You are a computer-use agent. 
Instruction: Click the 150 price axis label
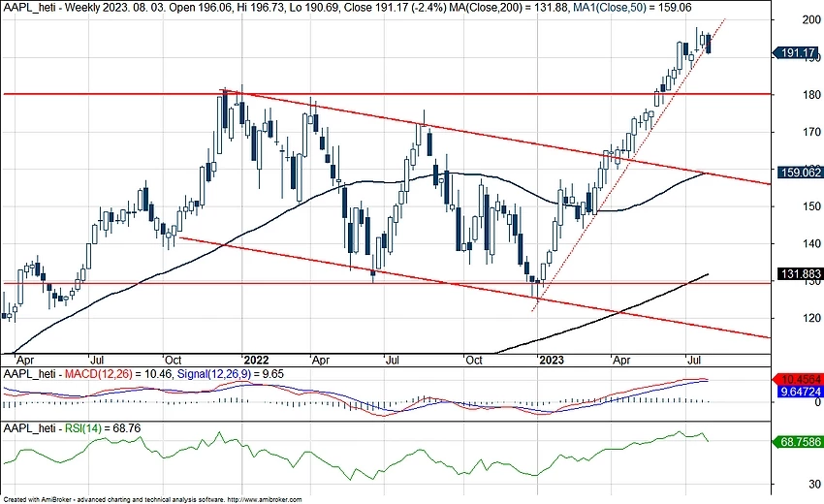pos(812,206)
